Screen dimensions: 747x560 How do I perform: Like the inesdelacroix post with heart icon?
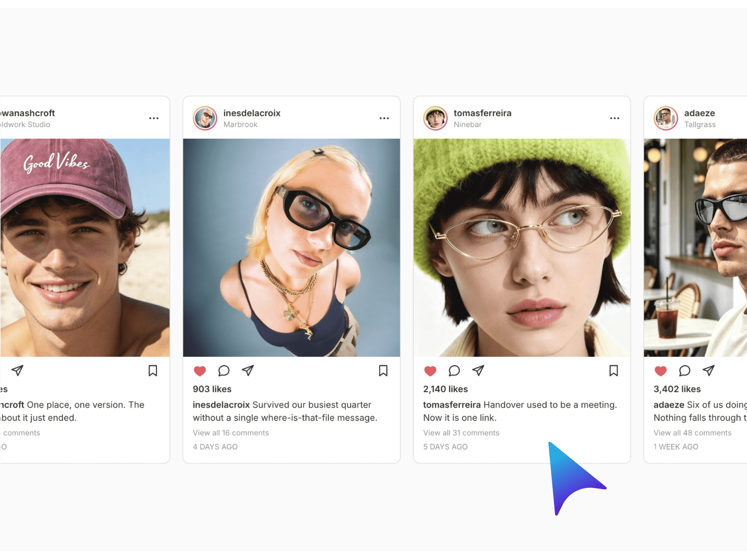point(200,371)
